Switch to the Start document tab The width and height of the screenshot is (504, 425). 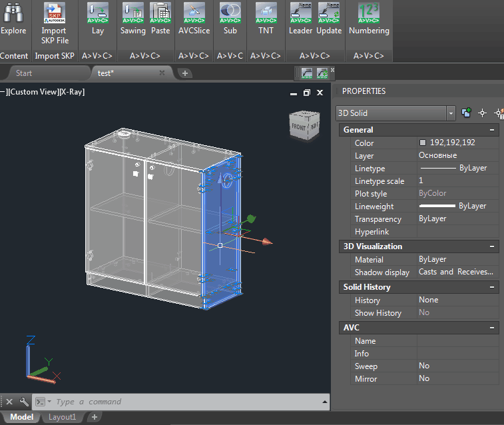[24, 73]
